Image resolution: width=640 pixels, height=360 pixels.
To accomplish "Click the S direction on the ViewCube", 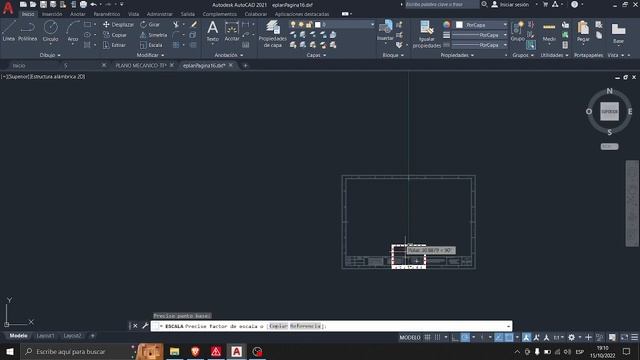I will point(609,132).
